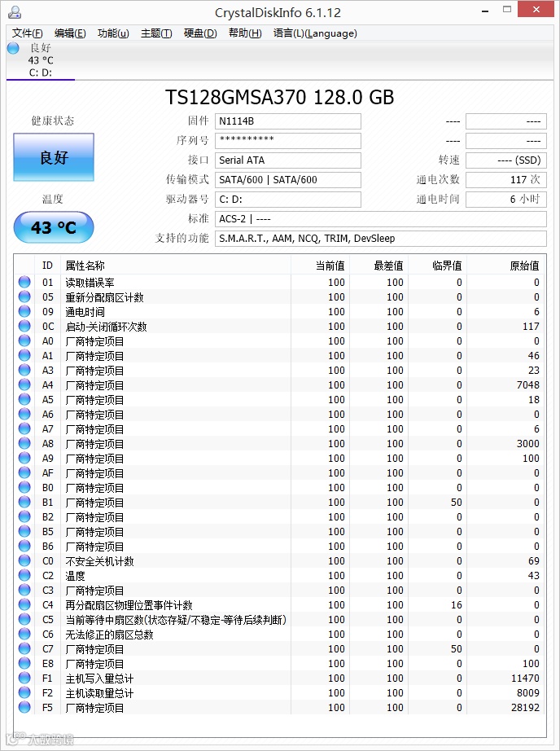Click the ACS-2 standard field
The height and width of the screenshot is (751, 560).
pos(380,219)
